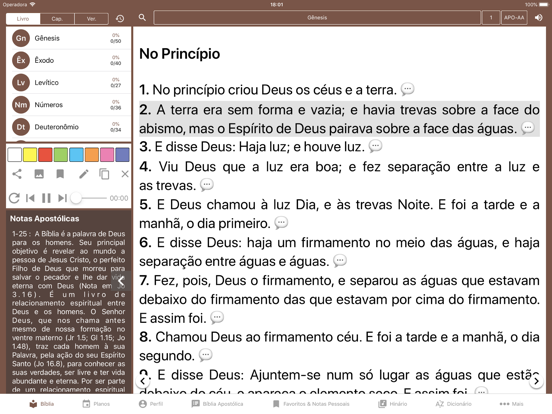Choose the green highlight color
Image resolution: width=552 pixels, height=414 pixels.
click(x=61, y=155)
